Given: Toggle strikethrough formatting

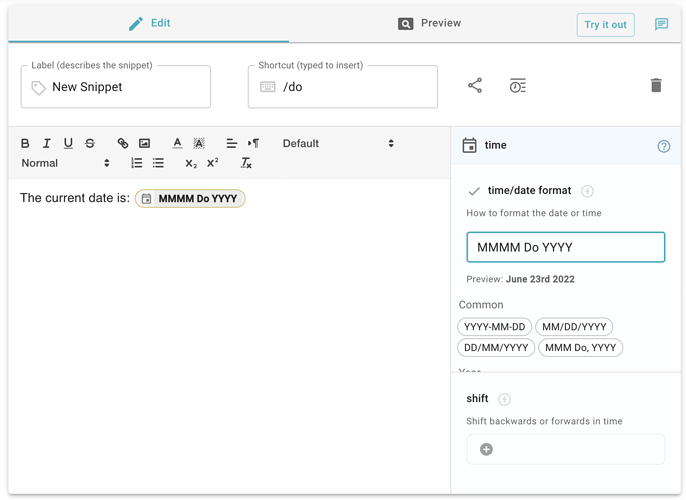Looking at the screenshot, I should [x=90, y=143].
